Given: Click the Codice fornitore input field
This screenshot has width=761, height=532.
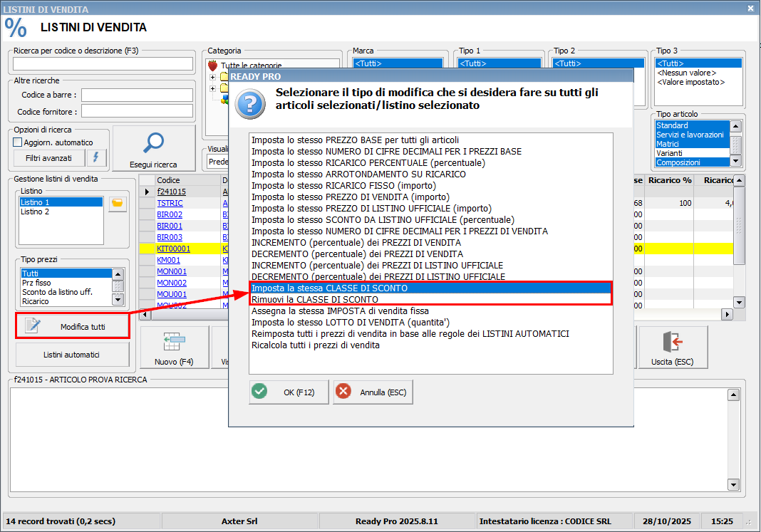Looking at the screenshot, I should 137,112.
